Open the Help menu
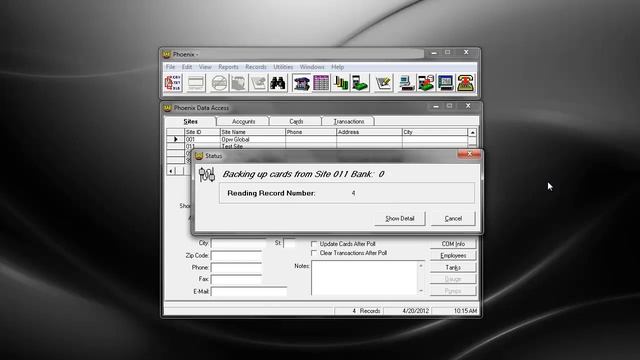The width and height of the screenshot is (640, 360). point(338,67)
